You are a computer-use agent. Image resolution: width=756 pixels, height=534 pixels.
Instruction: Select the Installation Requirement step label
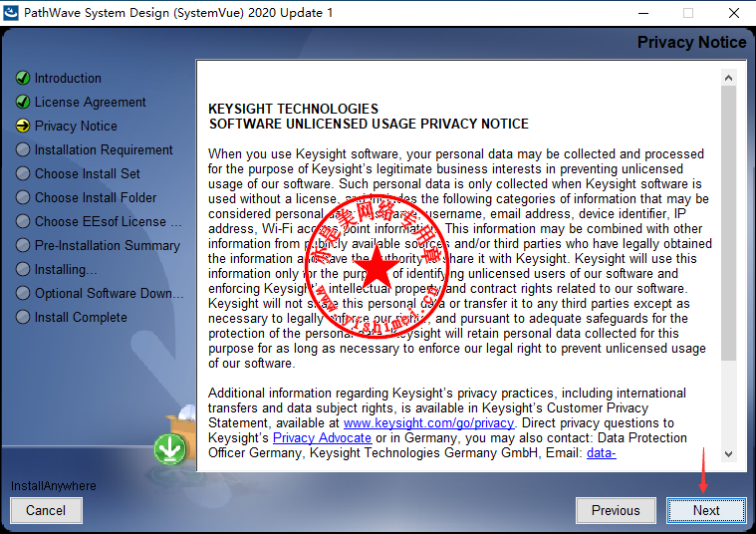[x=104, y=150]
